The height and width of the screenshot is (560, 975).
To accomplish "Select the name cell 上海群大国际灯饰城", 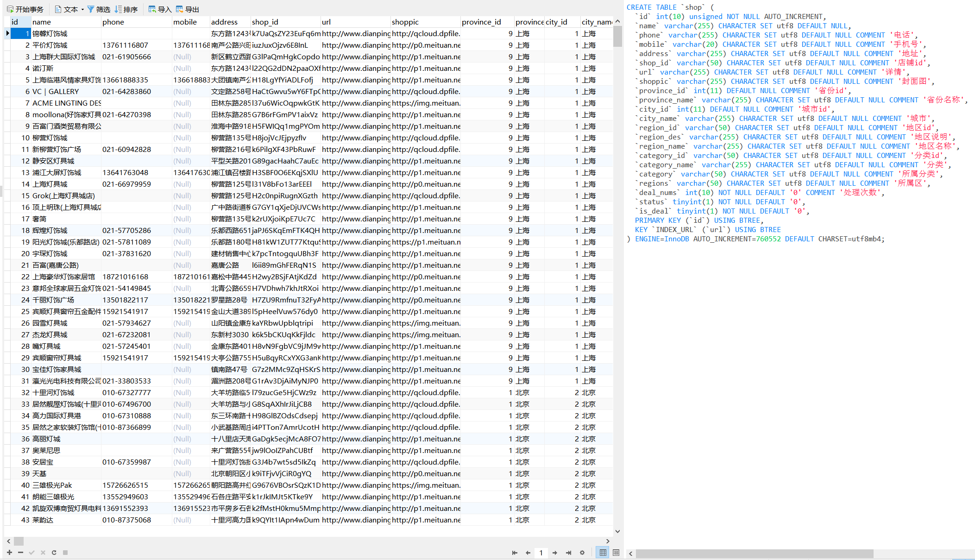I will (x=66, y=57).
